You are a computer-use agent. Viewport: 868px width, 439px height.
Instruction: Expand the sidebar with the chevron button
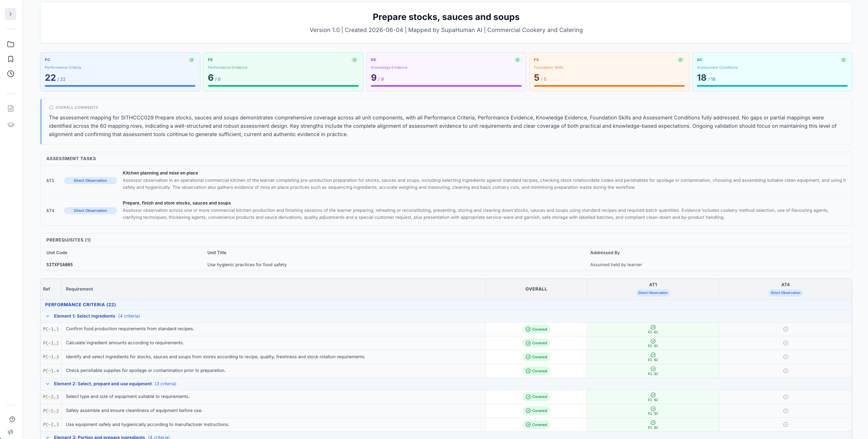click(10, 14)
